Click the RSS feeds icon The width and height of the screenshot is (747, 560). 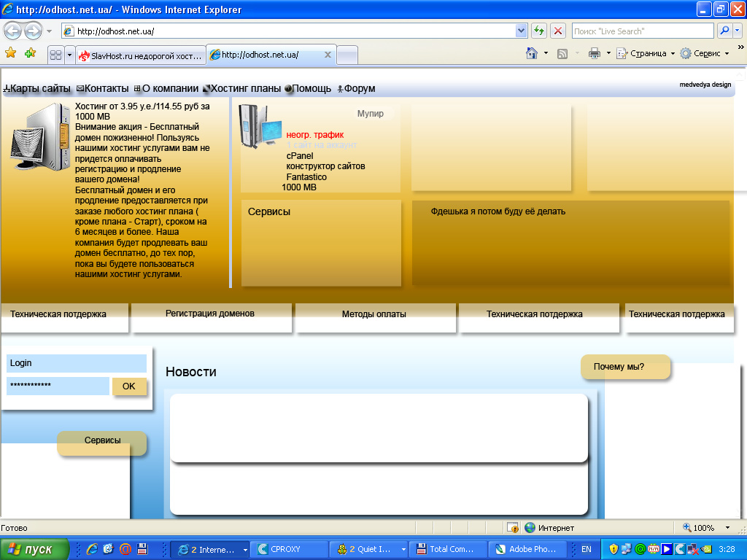pos(562,54)
